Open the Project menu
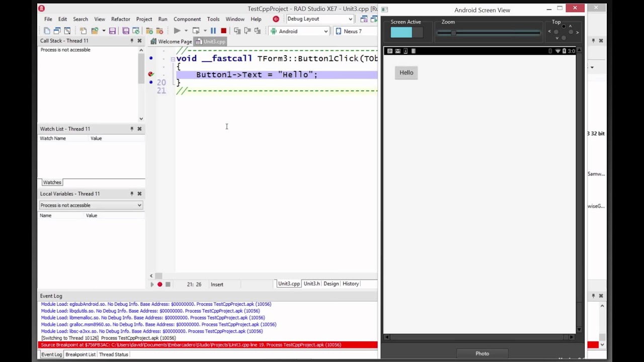 pos(144,19)
